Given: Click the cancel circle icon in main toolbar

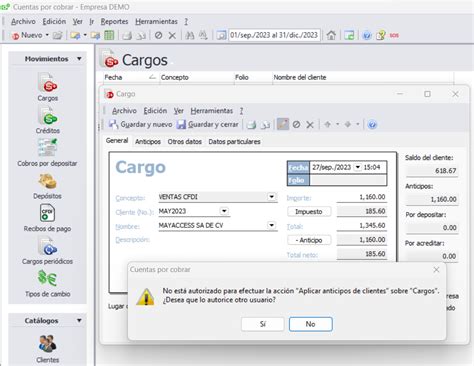Looking at the screenshot, I should 158,35.
